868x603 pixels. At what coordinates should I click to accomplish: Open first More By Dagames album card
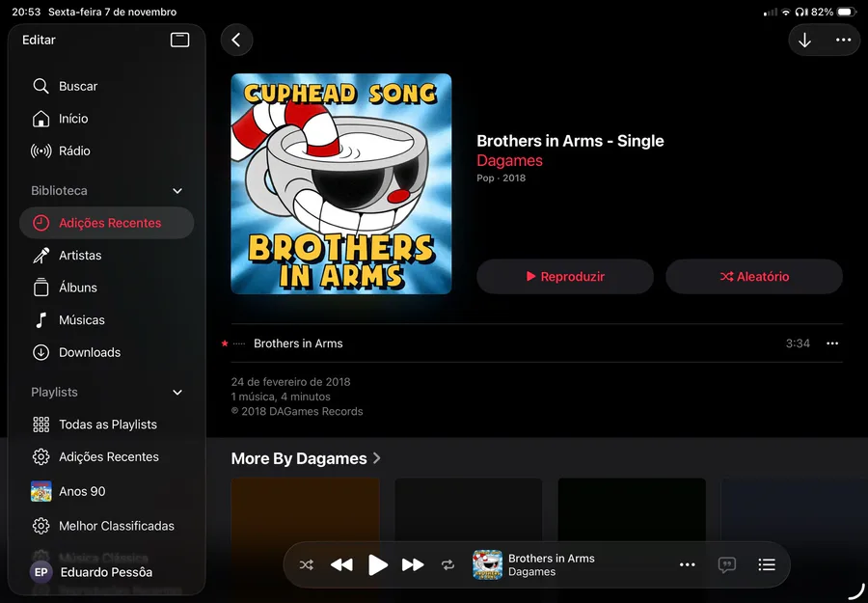point(305,509)
